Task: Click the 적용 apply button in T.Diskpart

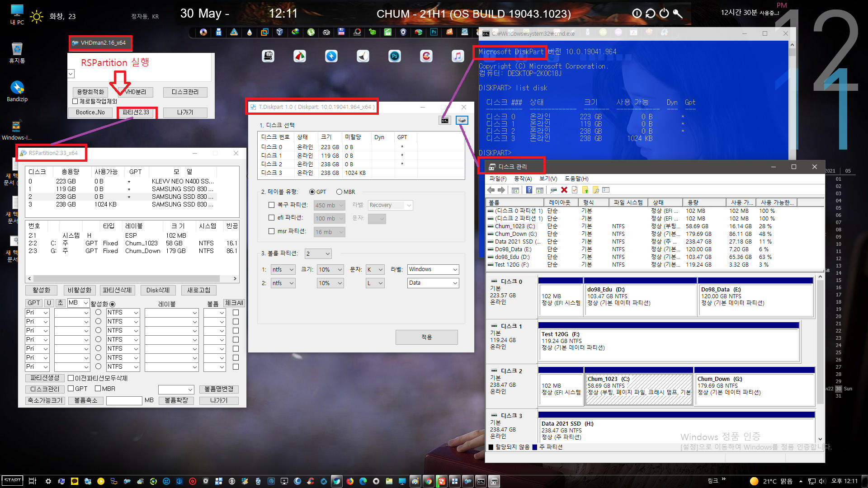Action: 426,338
